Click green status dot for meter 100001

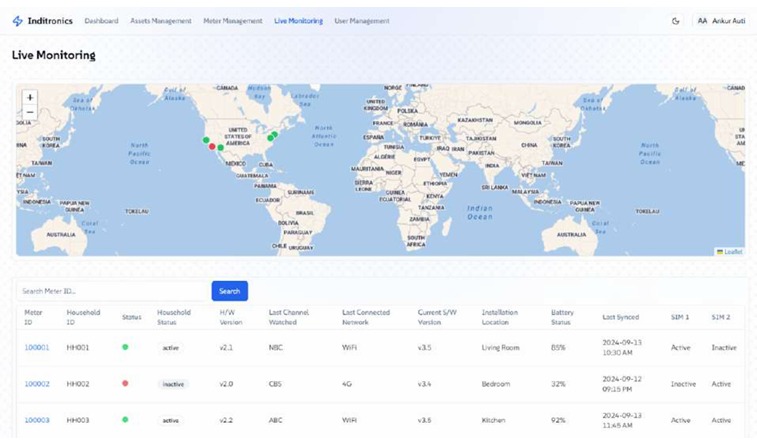pos(125,347)
